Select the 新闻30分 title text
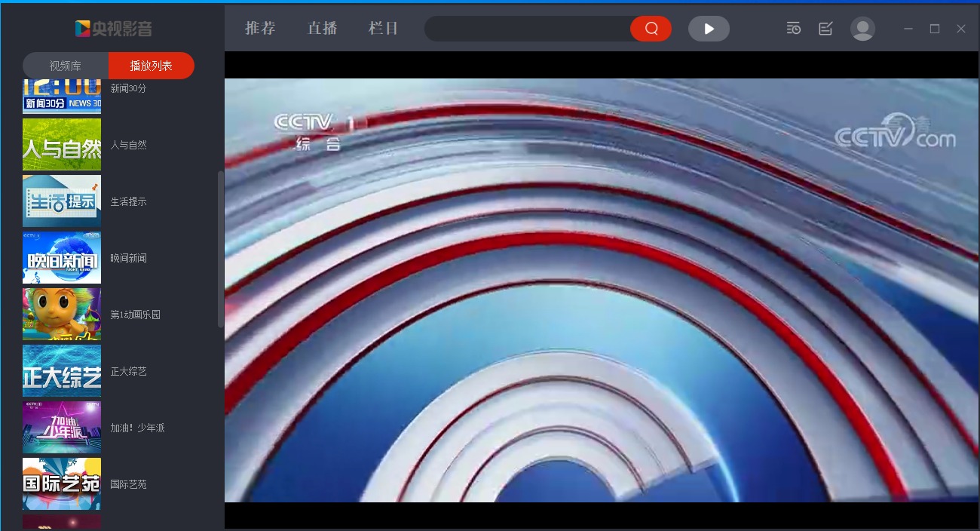Screen dimensions: 980x531 pyautogui.click(x=128, y=88)
